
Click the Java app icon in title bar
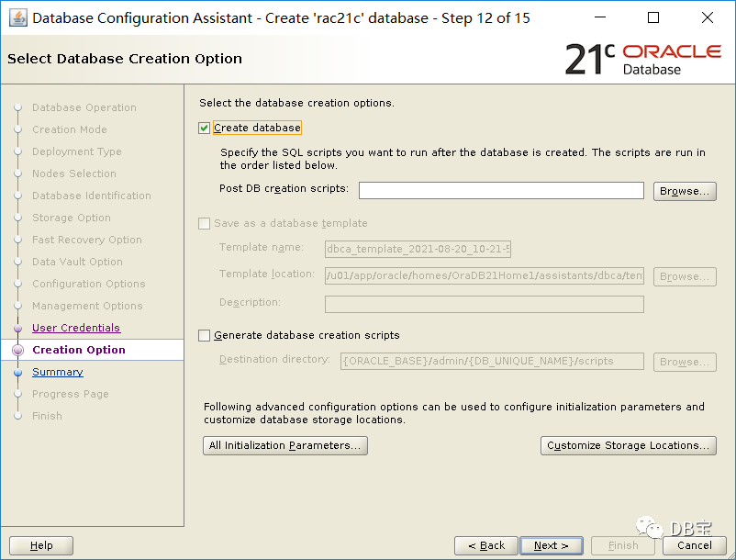[17, 17]
